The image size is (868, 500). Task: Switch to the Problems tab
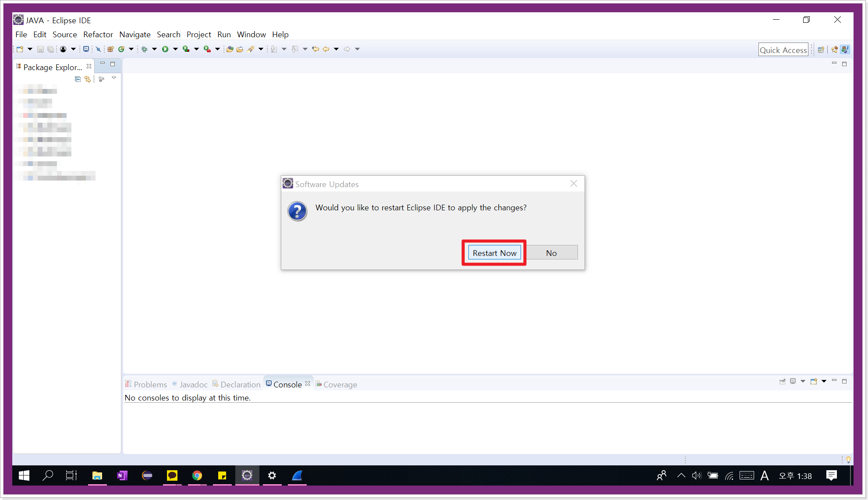tap(146, 384)
